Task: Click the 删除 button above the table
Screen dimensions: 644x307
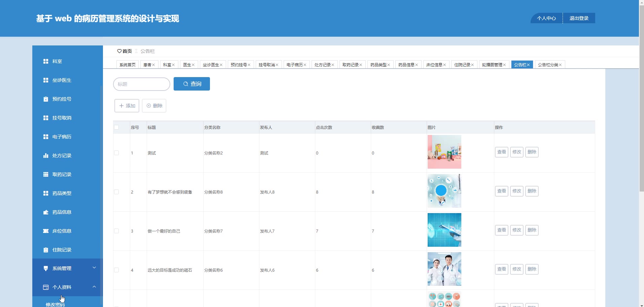Action: [154, 106]
